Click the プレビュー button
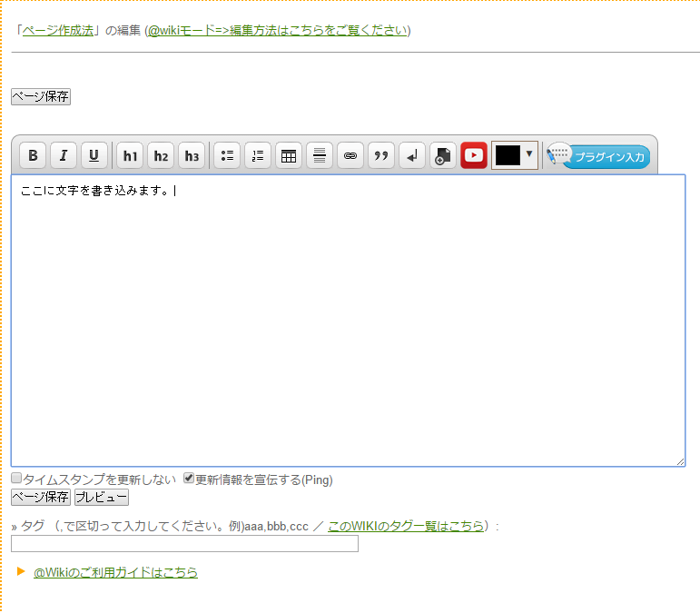The image size is (700, 613). click(x=102, y=497)
